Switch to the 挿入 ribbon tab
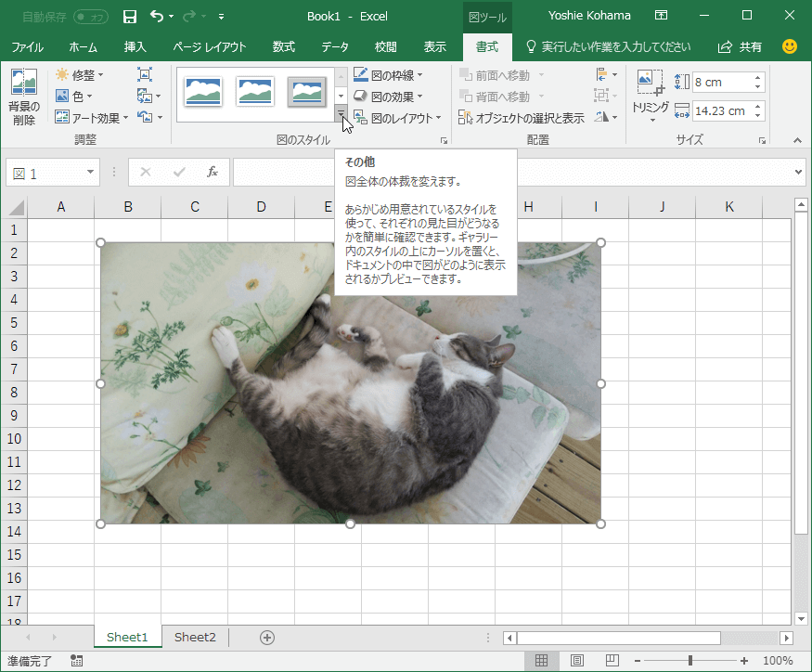Viewport: 812px width, 672px height. [x=135, y=45]
